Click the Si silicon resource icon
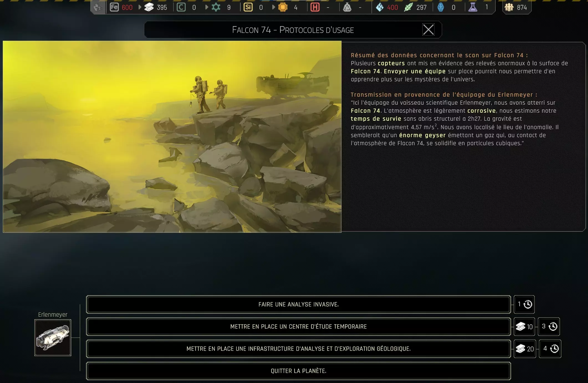The height and width of the screenshot is (383, 588). click(248, 7)
